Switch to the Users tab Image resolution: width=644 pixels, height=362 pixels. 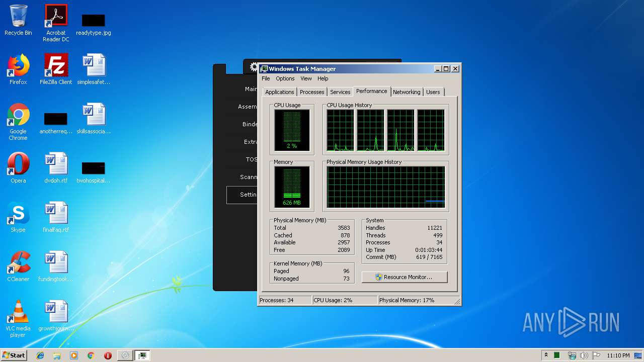point(433,92)
